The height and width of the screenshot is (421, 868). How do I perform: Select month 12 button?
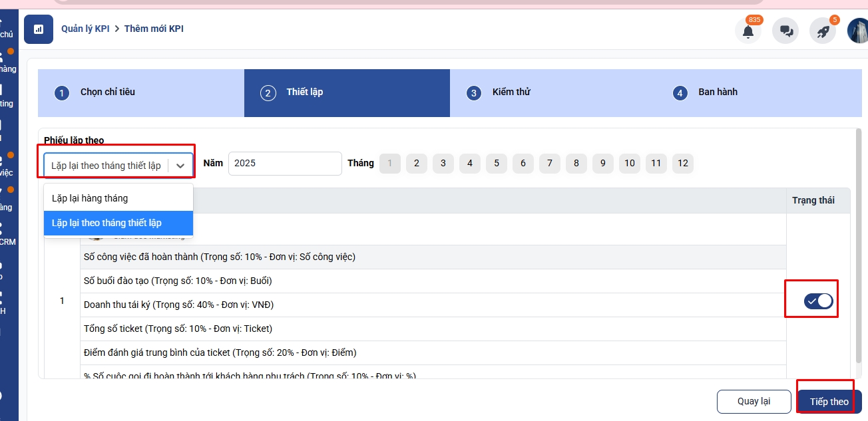coord(683,164)
